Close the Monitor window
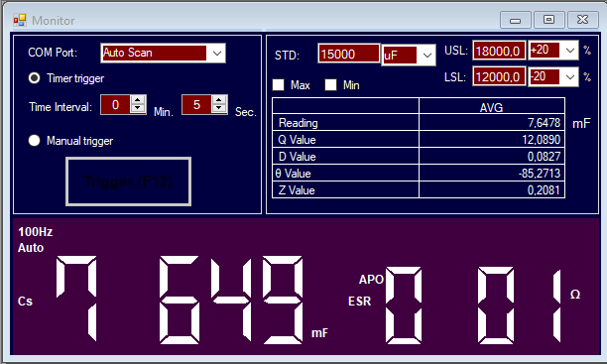This screenshot has height=364, width=607. click(x=582, y=20)
